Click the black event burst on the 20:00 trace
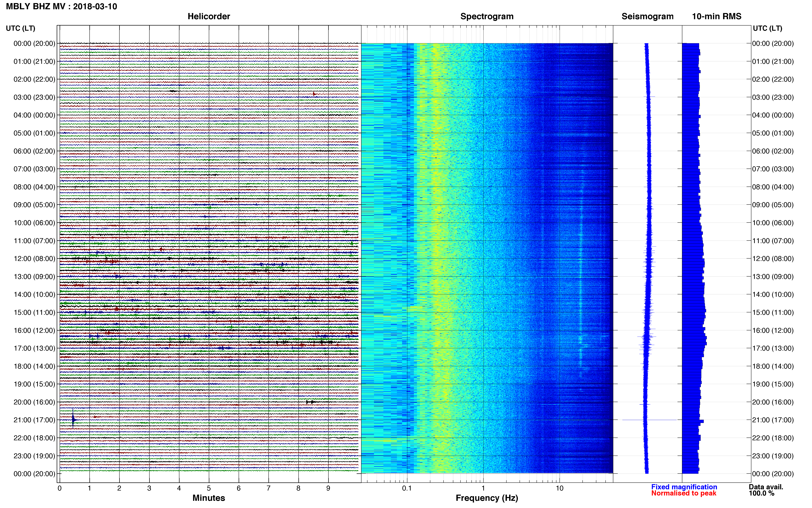812x508 pixels. (x=311, y=402)
